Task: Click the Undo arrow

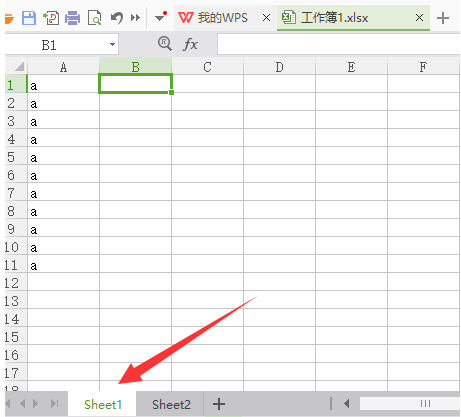Action: pyautogui.click(x=117, y=18)
